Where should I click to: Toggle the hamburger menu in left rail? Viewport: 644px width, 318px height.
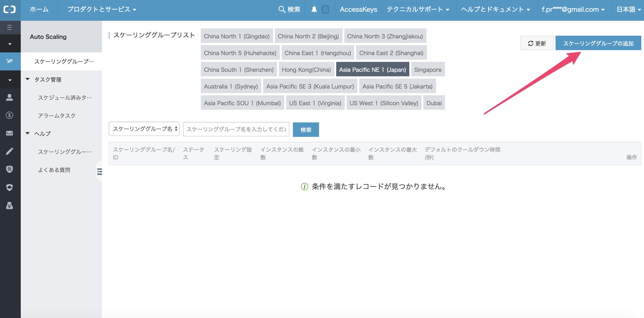coord(9,28)
